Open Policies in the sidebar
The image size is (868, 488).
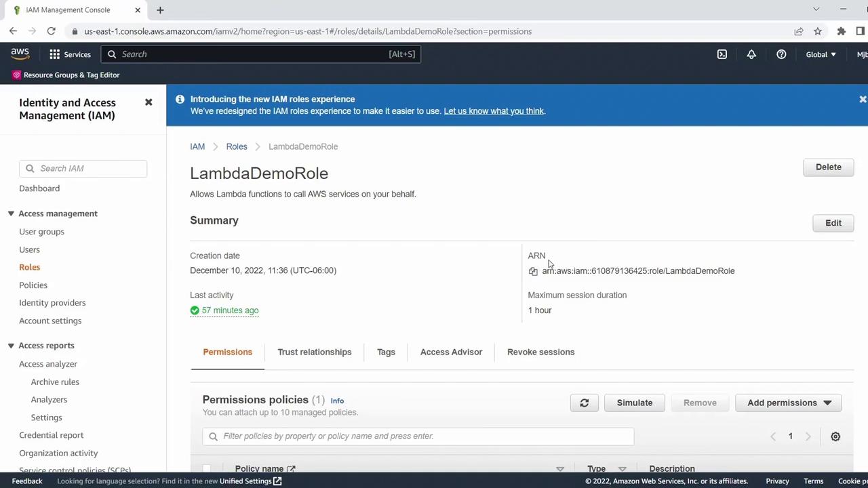[x=33, y=285]
